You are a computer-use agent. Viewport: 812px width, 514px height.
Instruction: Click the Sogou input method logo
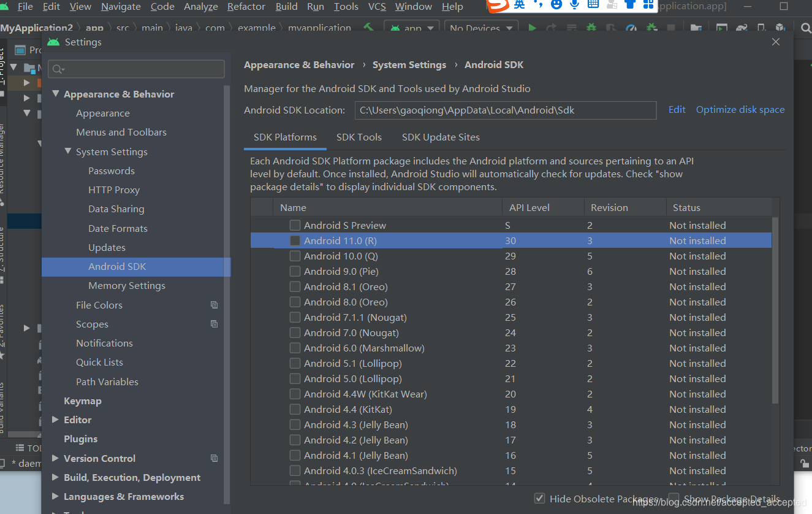[x=498, y=6]
